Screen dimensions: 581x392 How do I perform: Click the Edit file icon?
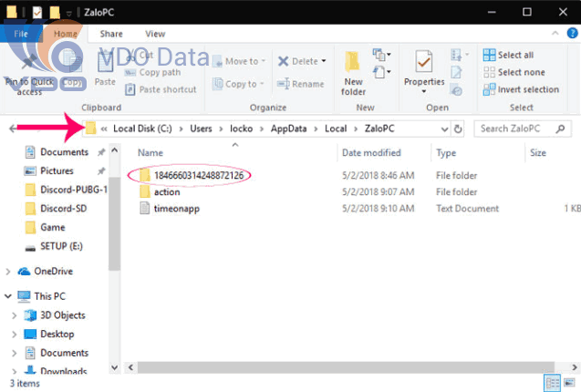456,72
